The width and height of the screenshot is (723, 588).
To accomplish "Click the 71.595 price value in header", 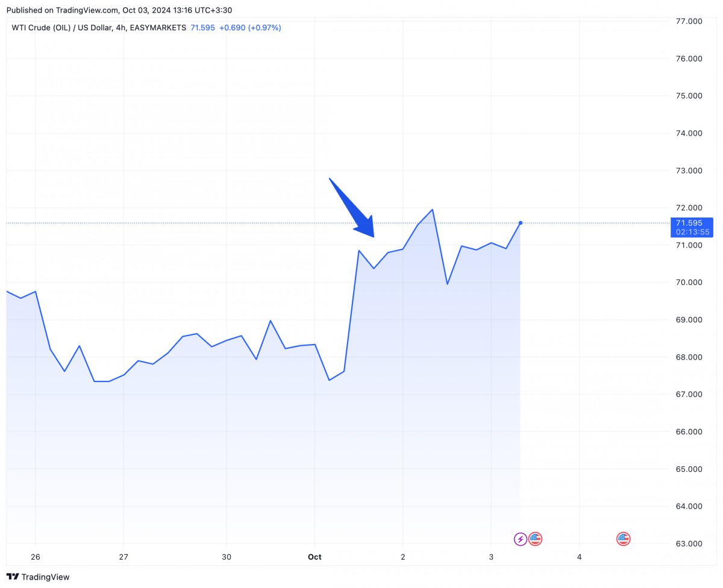I will (x=202, y=28).
